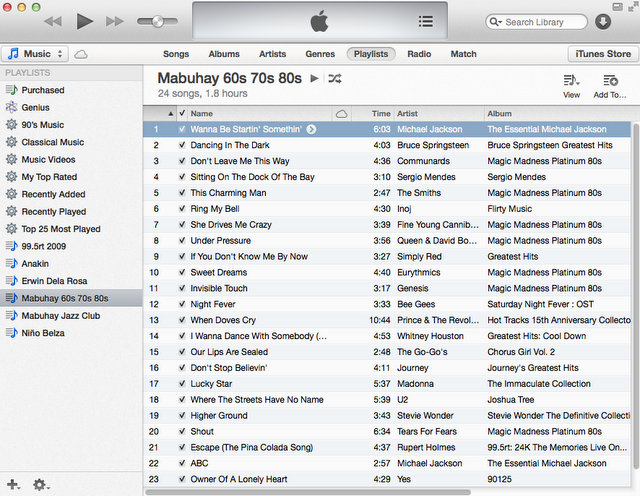Open the View options dropdown
Viewport: 640px width, 496px height.
coord(571,86)
